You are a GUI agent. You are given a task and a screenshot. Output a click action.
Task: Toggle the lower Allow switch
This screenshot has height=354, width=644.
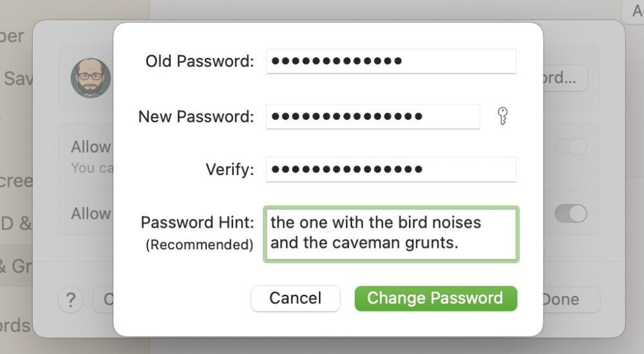tap(571, 214)
